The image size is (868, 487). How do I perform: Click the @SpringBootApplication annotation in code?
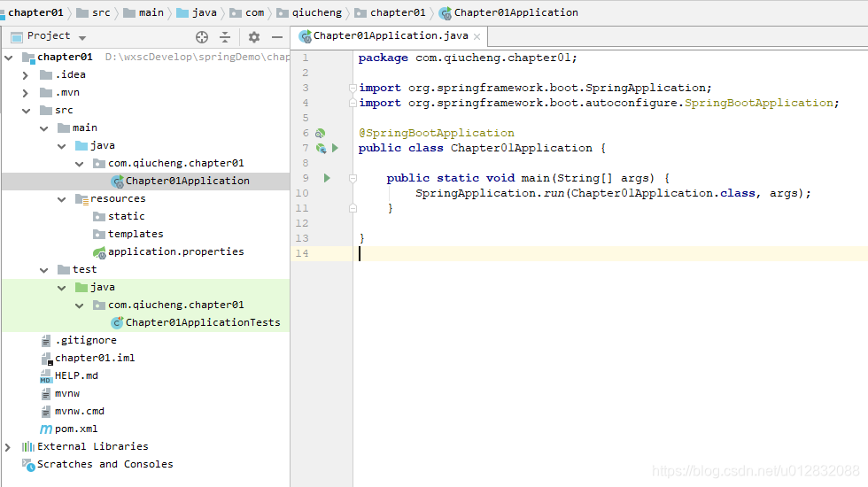pyautogui.click(x=436, y=133)
